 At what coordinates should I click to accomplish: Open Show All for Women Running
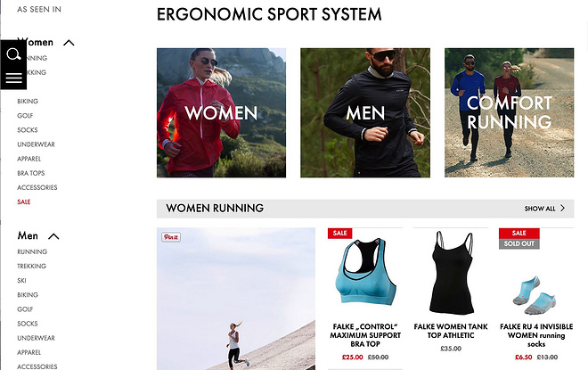(x=544, y=209)
